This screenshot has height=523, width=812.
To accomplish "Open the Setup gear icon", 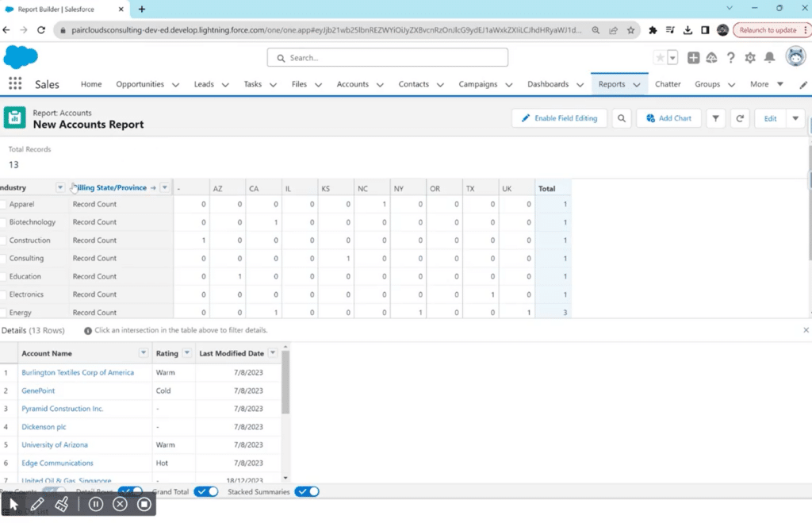I will click(x=750, y=57).
